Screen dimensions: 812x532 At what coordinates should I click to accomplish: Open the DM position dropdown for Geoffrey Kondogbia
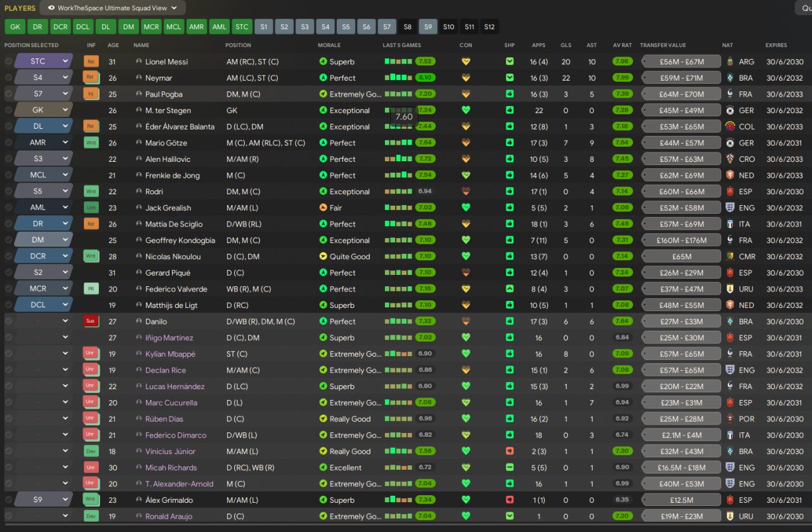point(43,240)
